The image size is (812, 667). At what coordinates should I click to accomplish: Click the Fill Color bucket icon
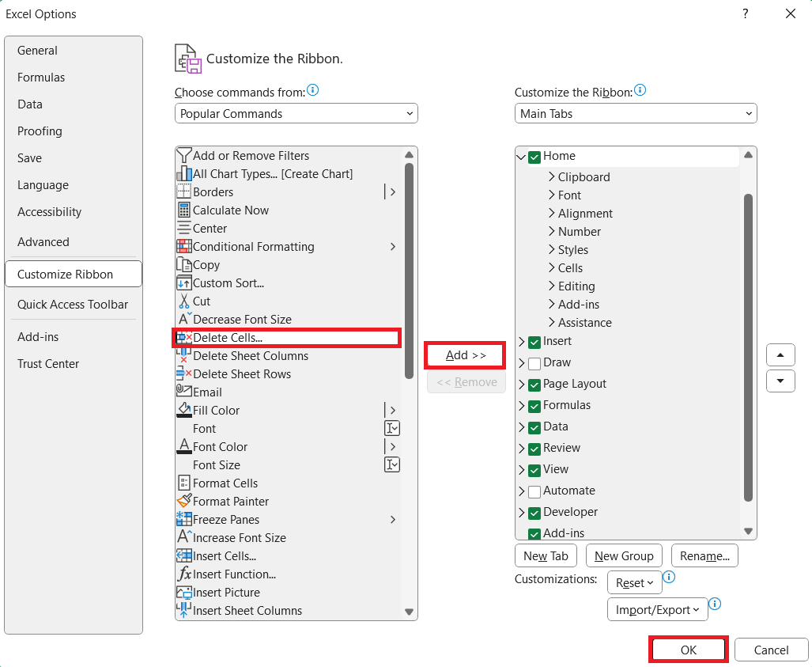coord(184,410)
